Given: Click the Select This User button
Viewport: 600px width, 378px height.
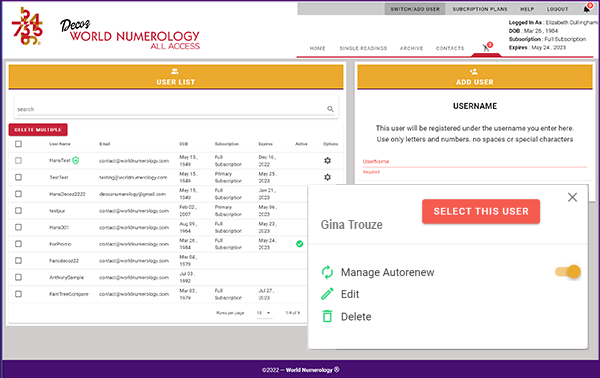Looking at the screenshot, I should [x=481, y=211].
